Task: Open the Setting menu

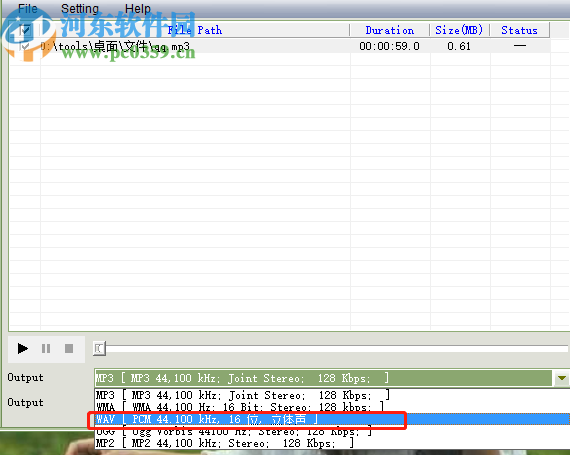Action: click(x=80, y=8)
